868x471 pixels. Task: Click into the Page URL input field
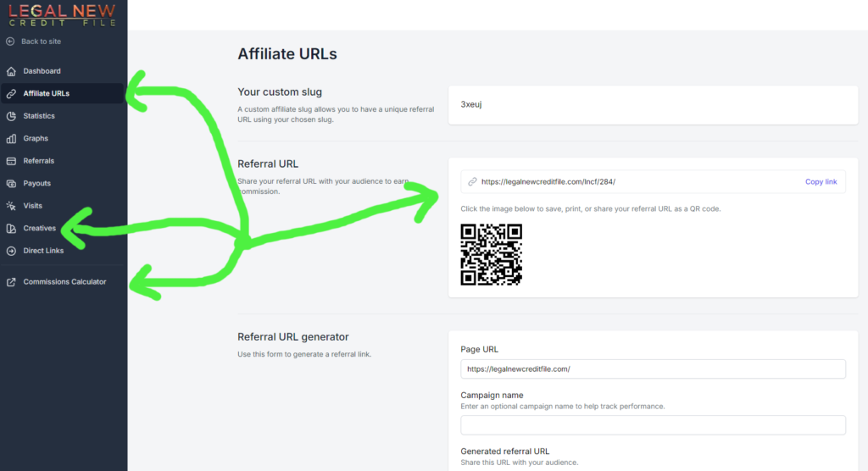653,368
